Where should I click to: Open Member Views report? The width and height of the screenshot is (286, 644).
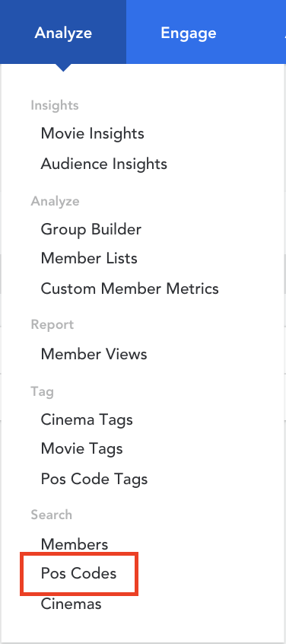(x=94, y=354)
